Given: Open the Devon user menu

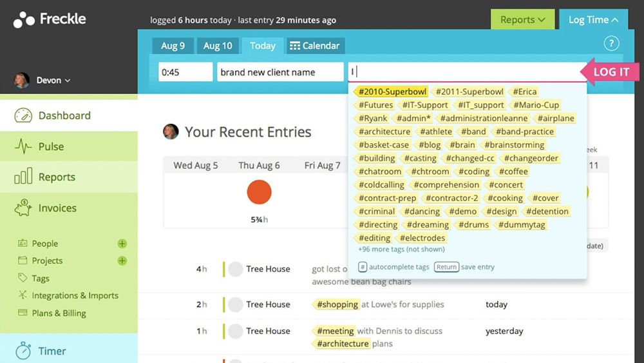Looking at the screenshot, I should click(x=53, y=80).
